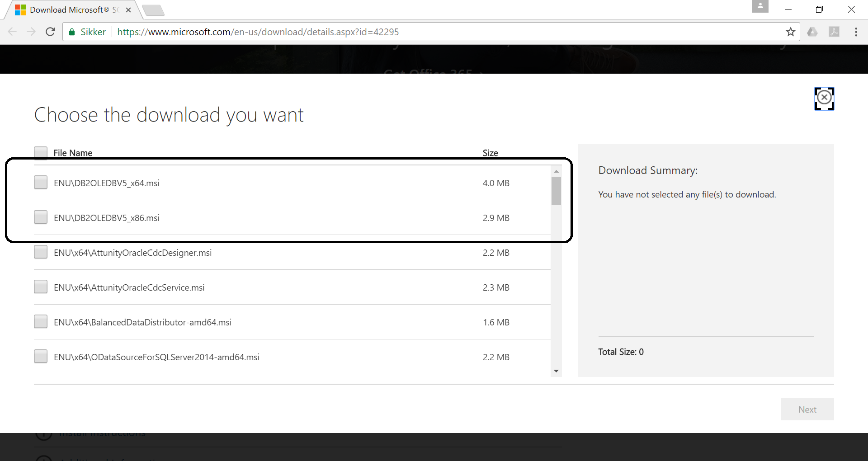Check ENU\DB2OLEDBV5_x64.msi checkbox
Image resolution: width=868 pixels, height=461 pixels.
tap(41, 182)
